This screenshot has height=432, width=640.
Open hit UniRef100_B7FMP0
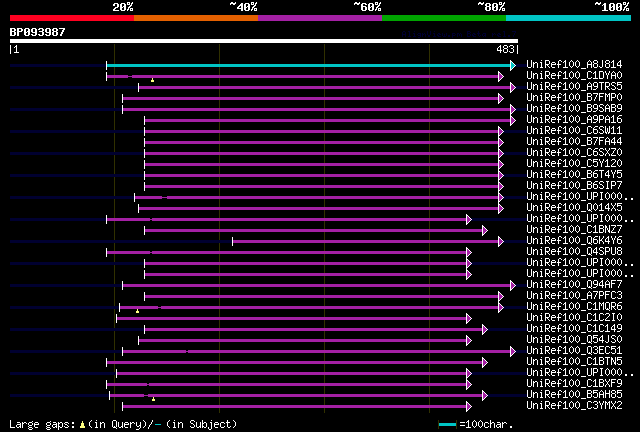[574, 97]
